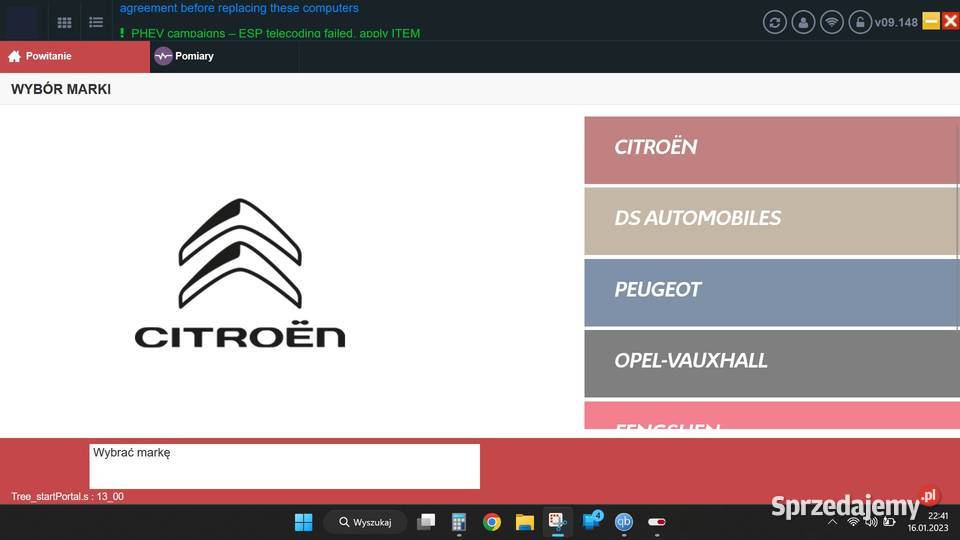Open qBittorrent from the taskbar
Viewport: 960px width, 540px height.
[624, 522]
